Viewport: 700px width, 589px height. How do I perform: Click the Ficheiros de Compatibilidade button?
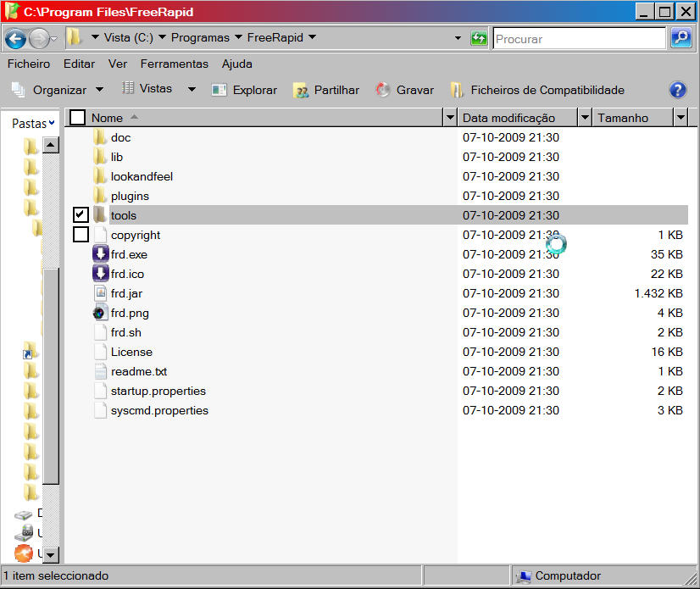click(x=537, y=90)
